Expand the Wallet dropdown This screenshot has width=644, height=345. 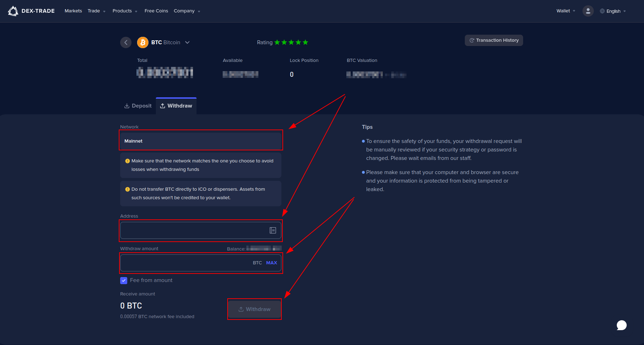pos(566,11)
